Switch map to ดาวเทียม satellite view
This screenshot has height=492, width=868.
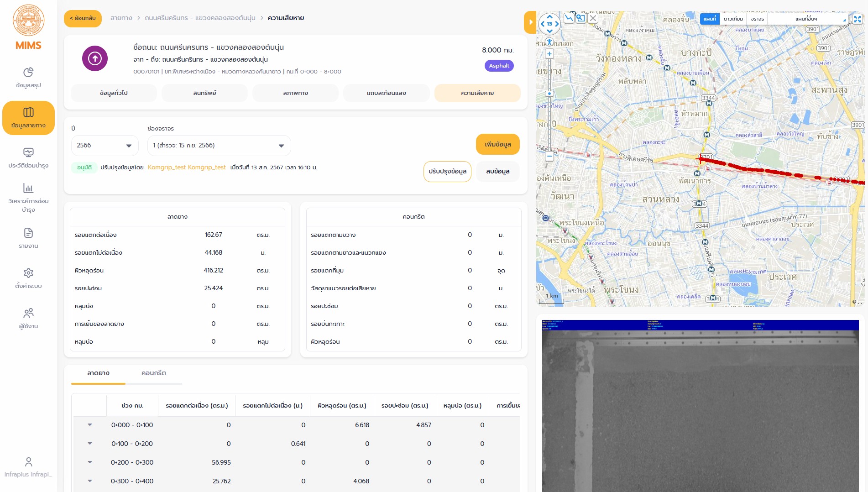(x=733, y=19)
